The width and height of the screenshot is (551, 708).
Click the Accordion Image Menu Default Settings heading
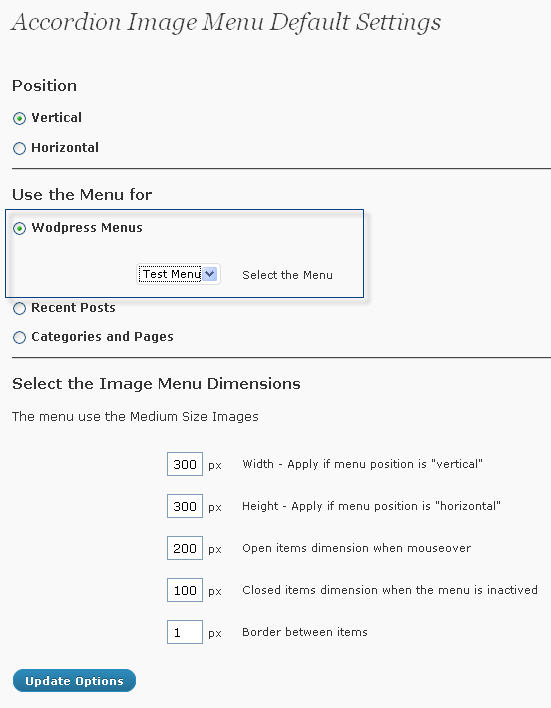point(226,23)
